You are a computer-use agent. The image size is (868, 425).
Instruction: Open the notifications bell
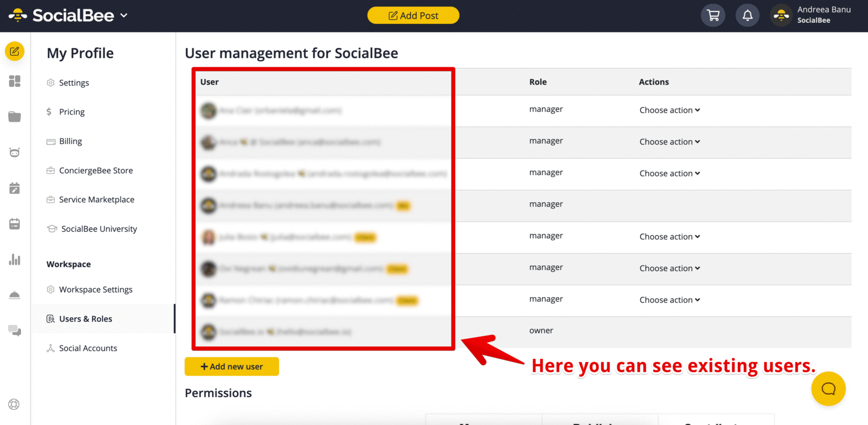(x=748, y=15)
